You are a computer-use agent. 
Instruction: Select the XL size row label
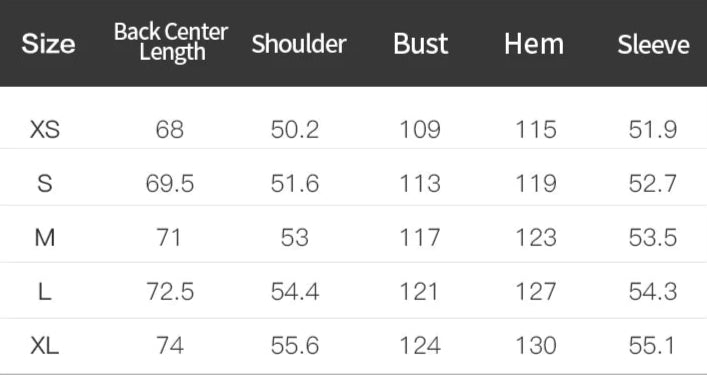[x=45, y=346]
